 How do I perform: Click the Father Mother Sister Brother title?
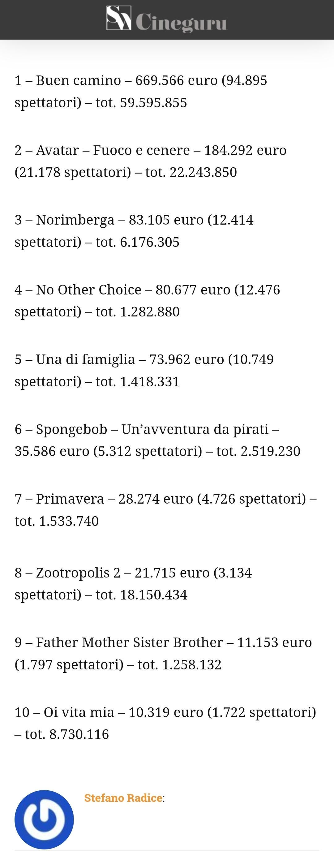129,642
